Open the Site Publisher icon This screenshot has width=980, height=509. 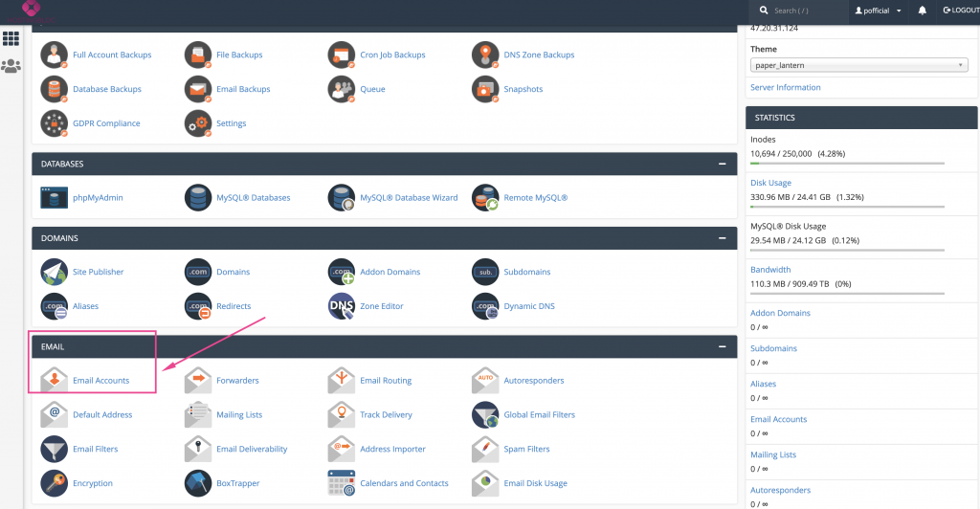tap(55, 272)
